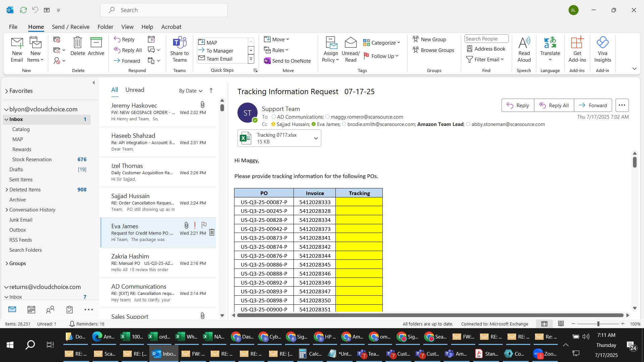Screen dimensions: 644x362
Task: Switch to Reading view in status bar
Action: point(561,323)
